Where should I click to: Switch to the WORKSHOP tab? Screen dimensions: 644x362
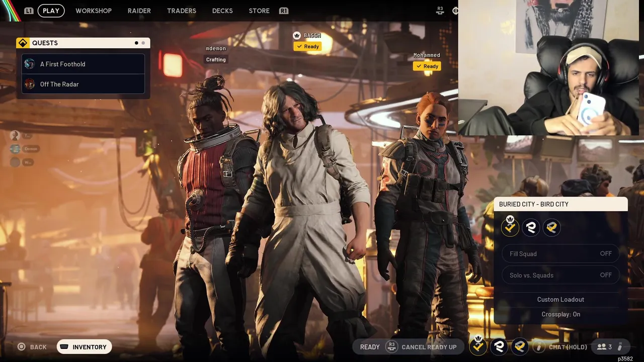tap(94, 11)
